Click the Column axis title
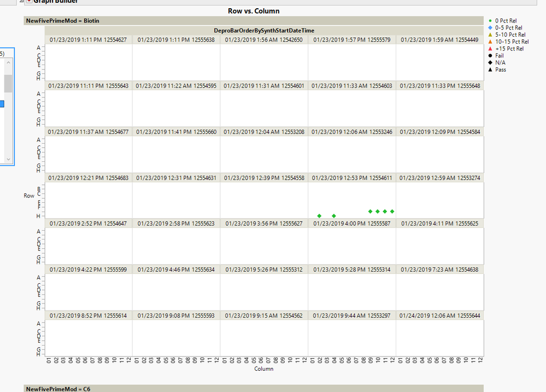546x392 pixels. point(263,368)
